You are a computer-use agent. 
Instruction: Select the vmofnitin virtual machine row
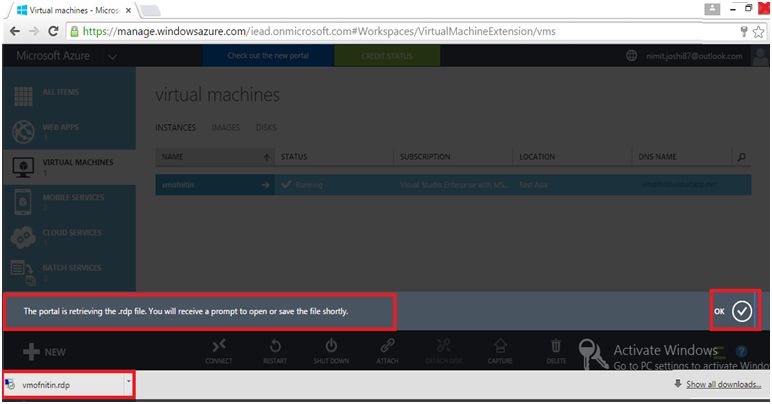[x=453, y=185]
